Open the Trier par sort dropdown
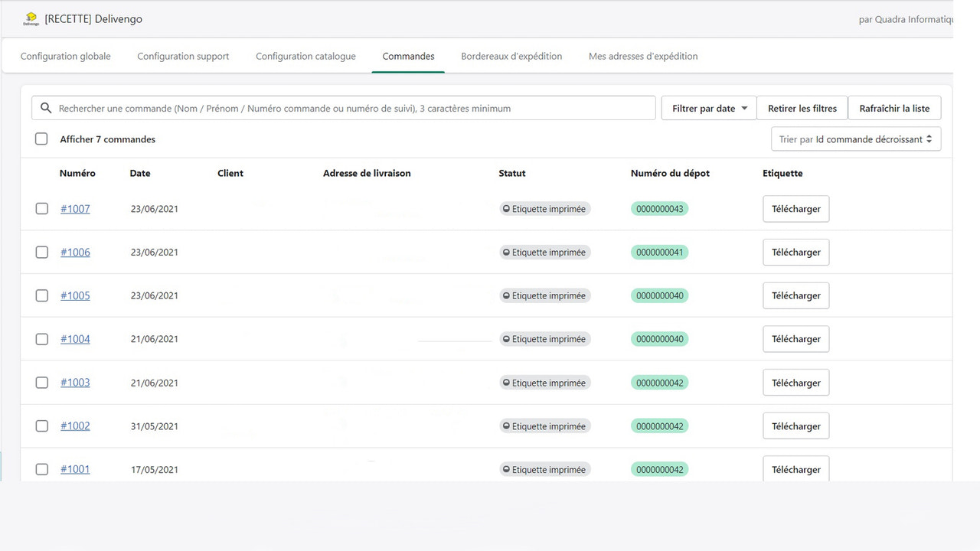Image resolution: width=980 pixels, height=551 pixels. click(x=856, y=139)
